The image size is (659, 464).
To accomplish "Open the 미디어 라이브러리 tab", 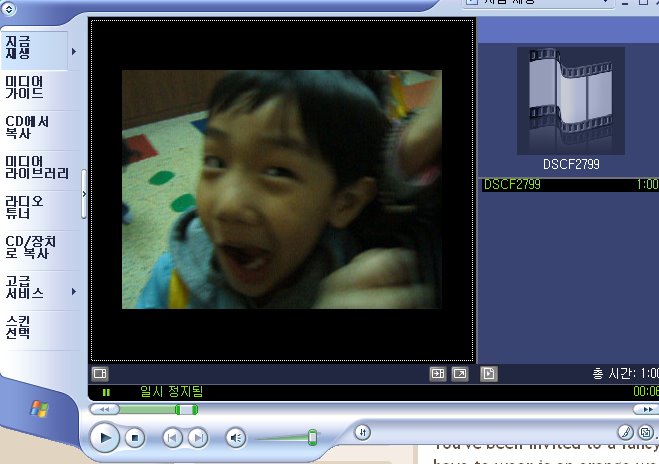I will point(37,167).
